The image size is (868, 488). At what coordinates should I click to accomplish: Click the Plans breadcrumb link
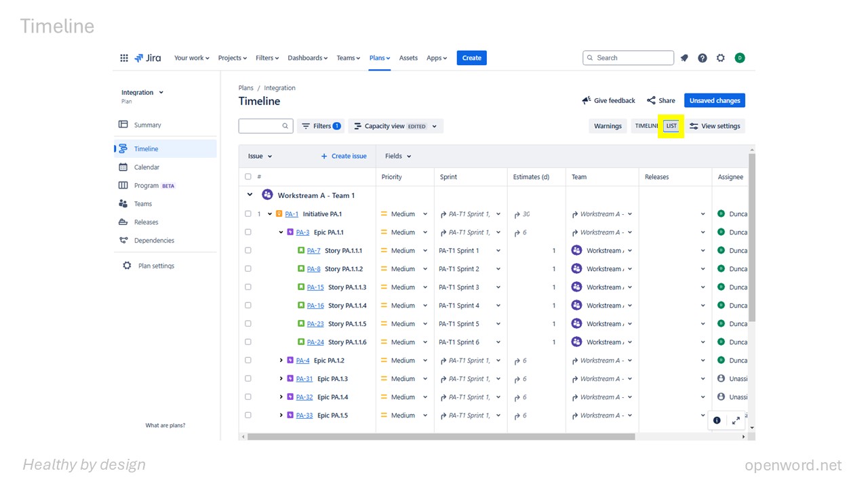245,88
